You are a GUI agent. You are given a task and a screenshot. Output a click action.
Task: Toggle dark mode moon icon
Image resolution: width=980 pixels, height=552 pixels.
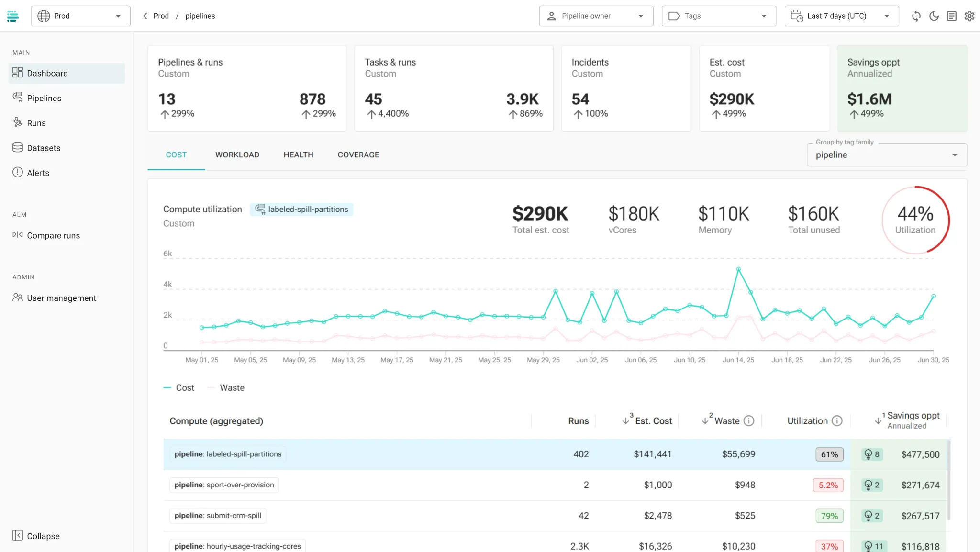[934, 16]
